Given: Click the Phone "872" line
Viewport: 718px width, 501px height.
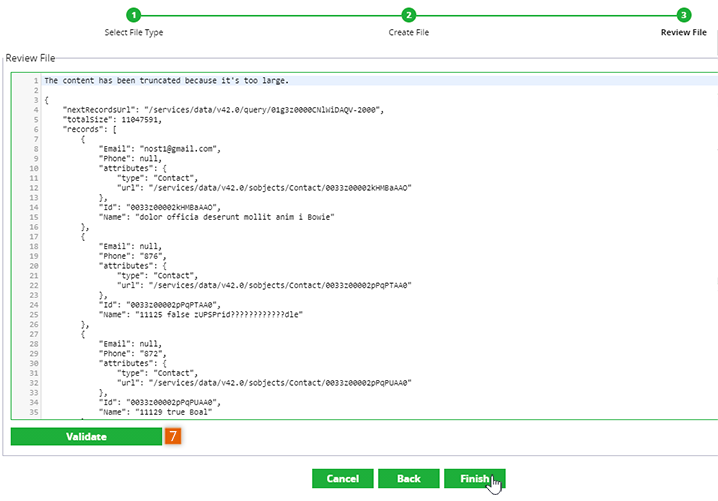Looking at the screenshot, I should click(x=132, y=354).
